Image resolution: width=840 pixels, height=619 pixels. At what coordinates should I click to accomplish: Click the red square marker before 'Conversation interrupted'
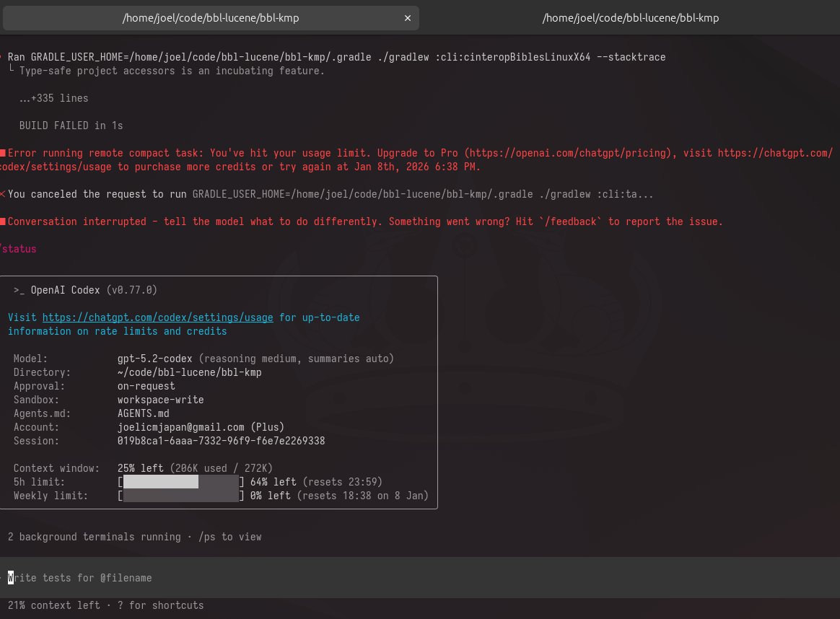3,221
